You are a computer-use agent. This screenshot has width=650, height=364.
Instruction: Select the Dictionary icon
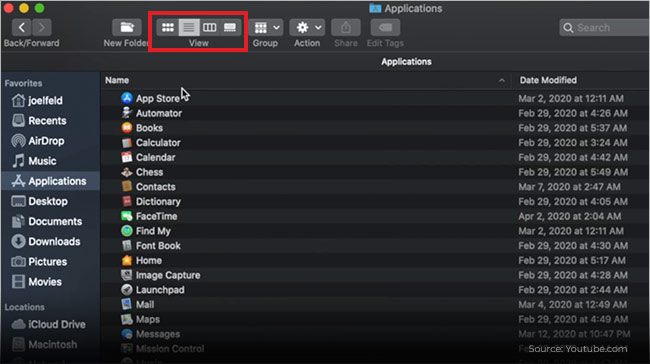click(x=127, y=201)
